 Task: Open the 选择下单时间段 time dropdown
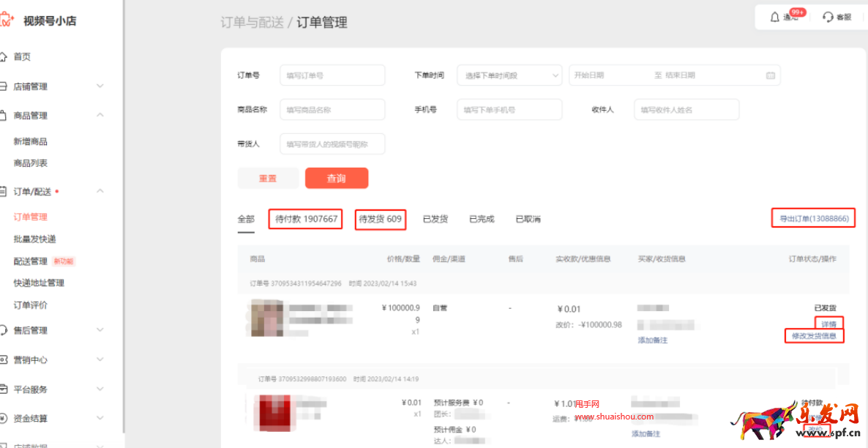509,75
